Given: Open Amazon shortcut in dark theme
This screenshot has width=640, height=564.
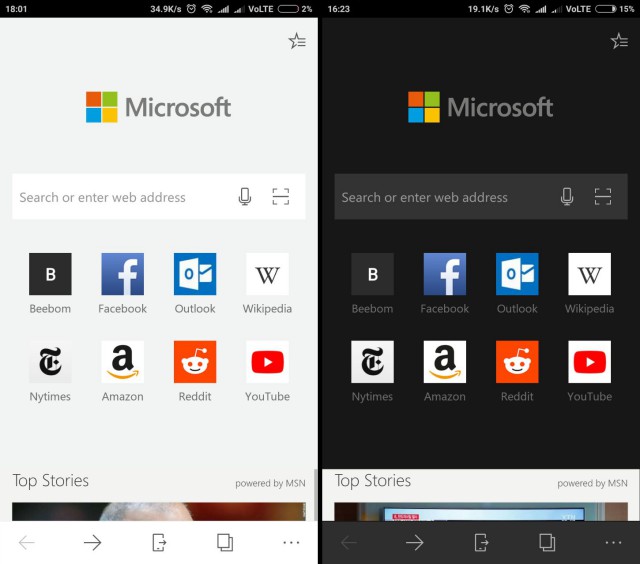Looking at the screenshot, I should pos(444,371).
